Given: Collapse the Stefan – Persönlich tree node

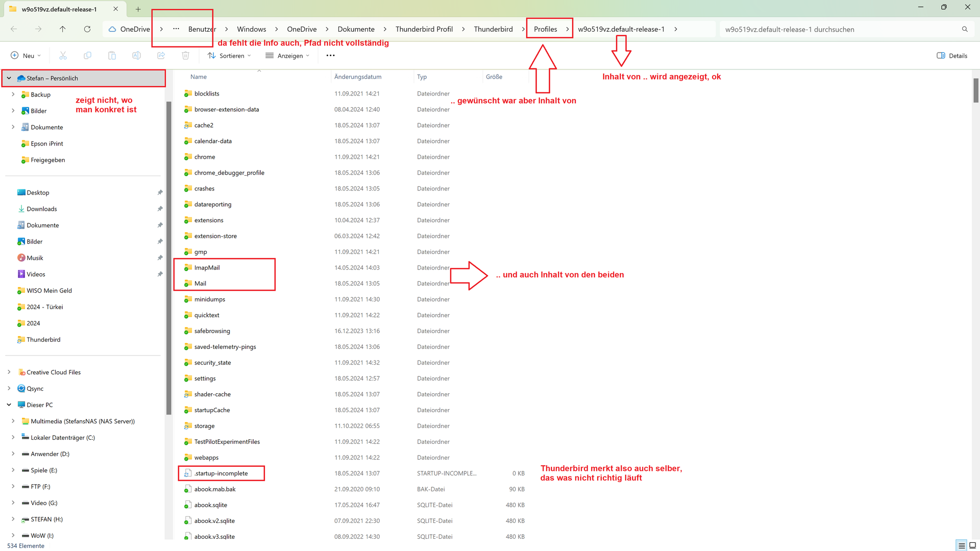Looking at the screenshot, I should tap(9, 78).
